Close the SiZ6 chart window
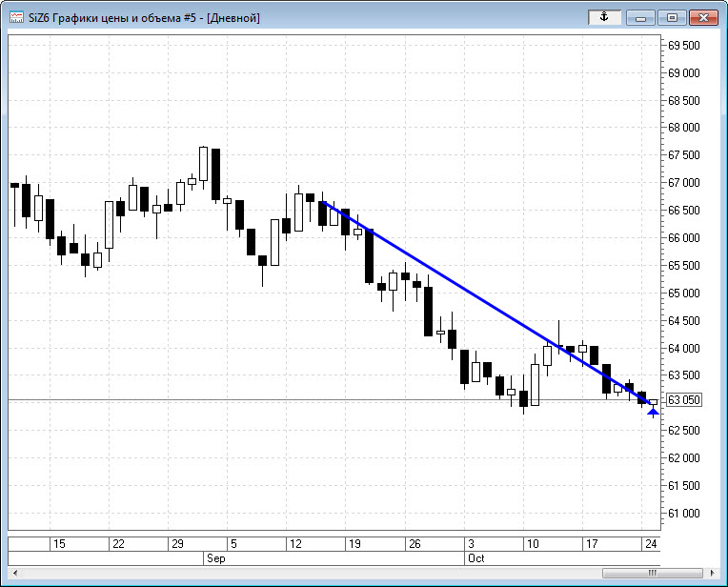This screenshot has width=728, height=587. coord(703,18)
